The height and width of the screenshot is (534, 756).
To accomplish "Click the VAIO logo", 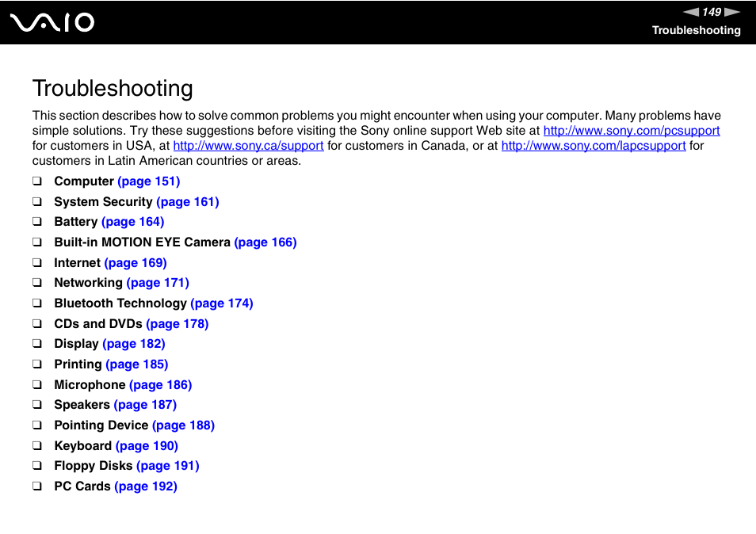I will (x=52, y=22).
